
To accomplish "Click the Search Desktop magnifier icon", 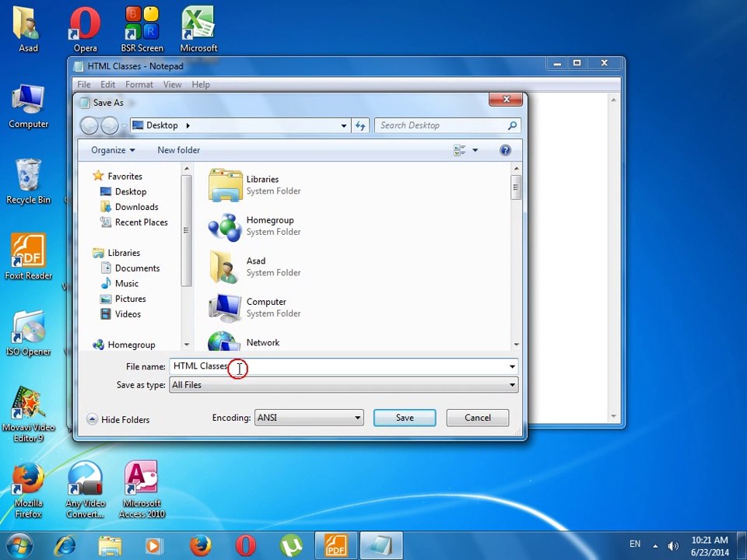I will point(512,126).
